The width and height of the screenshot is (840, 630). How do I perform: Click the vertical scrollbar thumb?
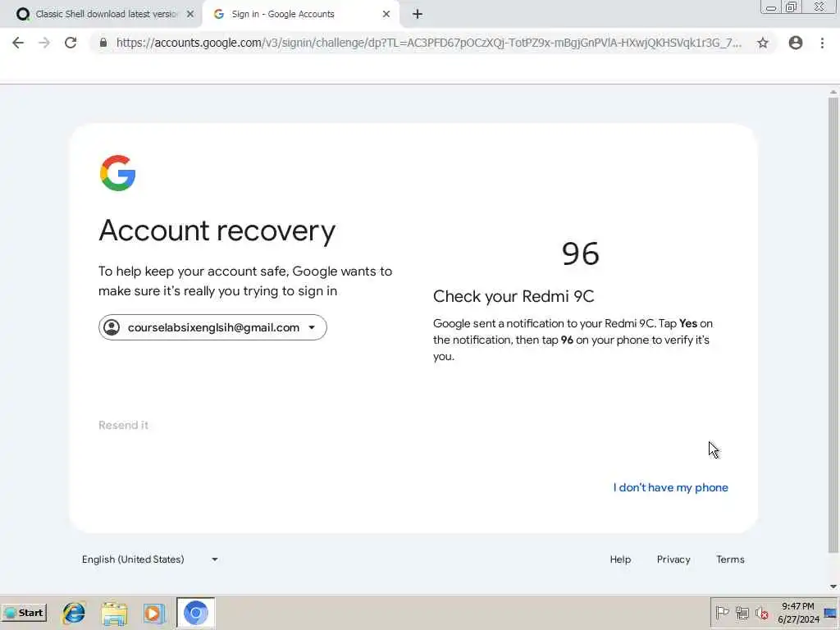point(833,325)
